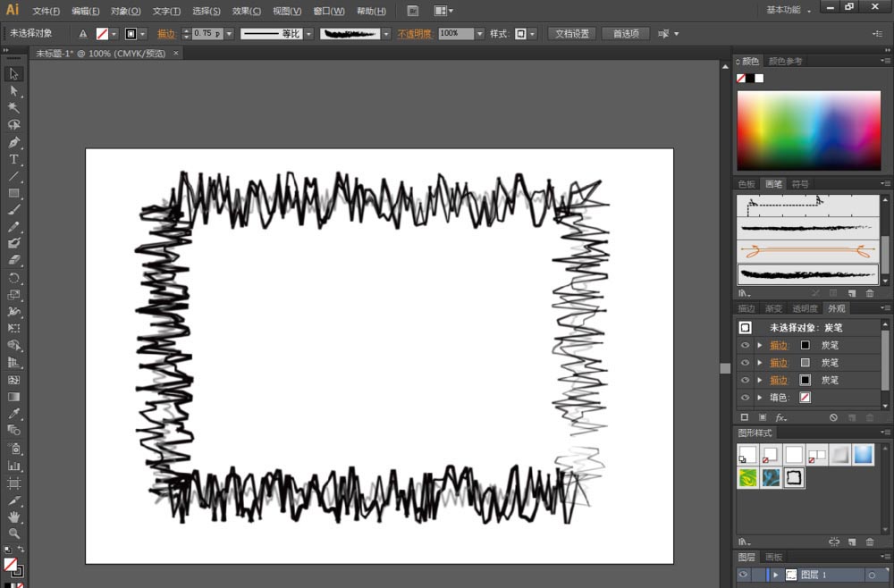The image size is (894, 588).
Task: Break link to graphic style icon
Action: point(833,542)
